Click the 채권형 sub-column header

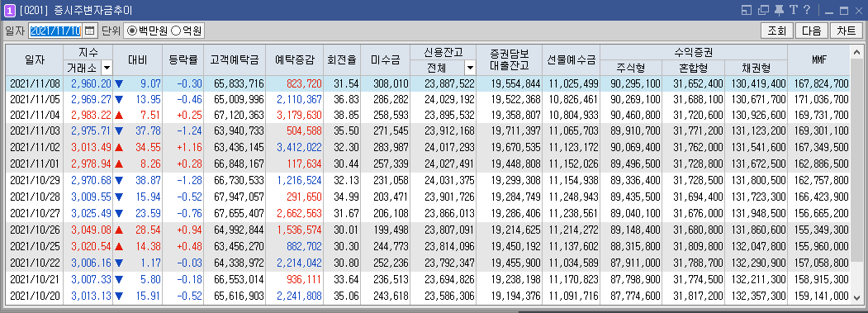(756, 69)
